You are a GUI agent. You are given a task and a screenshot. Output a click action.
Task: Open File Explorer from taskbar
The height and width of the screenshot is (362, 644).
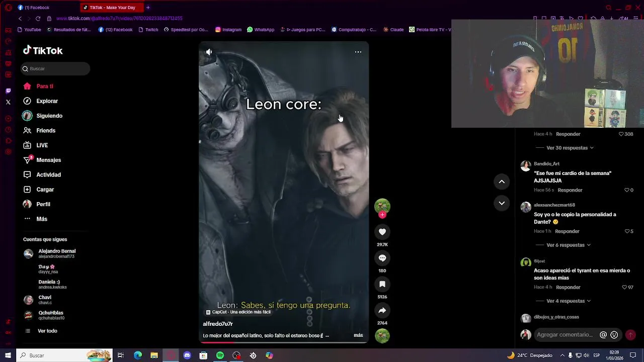154,355
